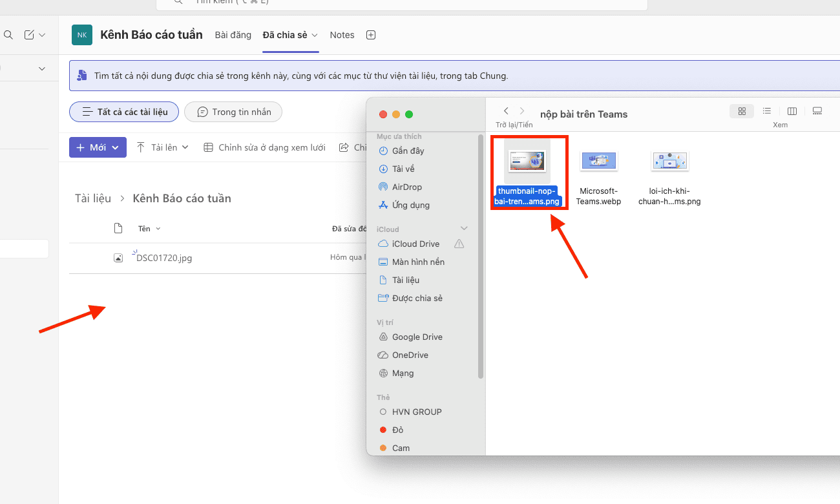Switch to the Notes tab

pos(342,35)
